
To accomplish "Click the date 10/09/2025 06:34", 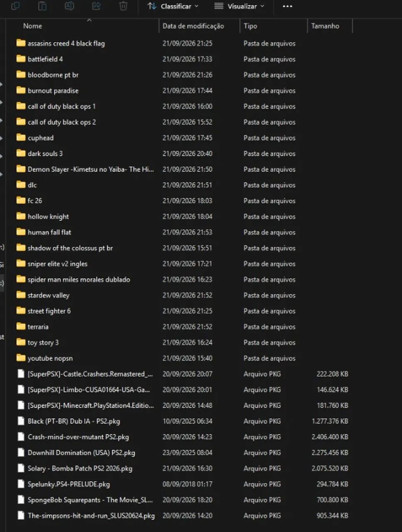I will 187,421.
